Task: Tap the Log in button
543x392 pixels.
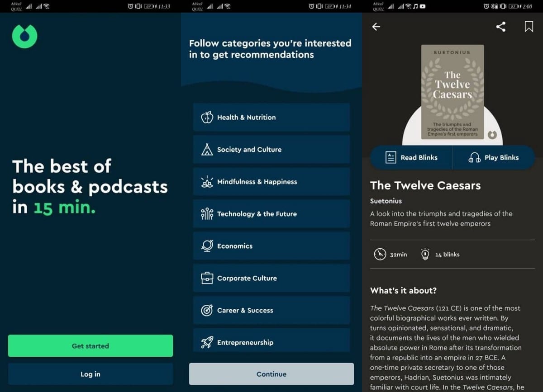Action: [x=90, y=374]
